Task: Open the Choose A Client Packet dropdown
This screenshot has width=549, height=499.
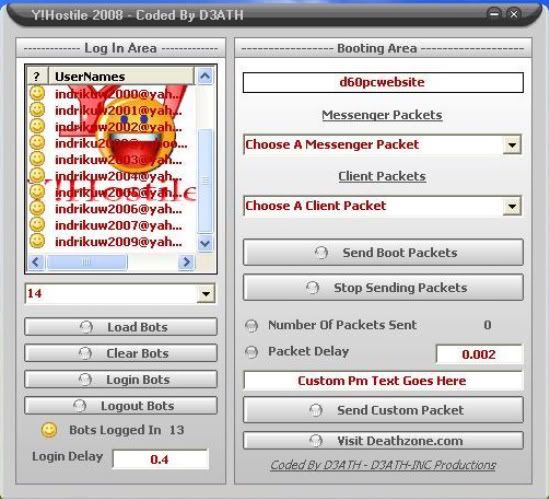Action: coord(512,206)
